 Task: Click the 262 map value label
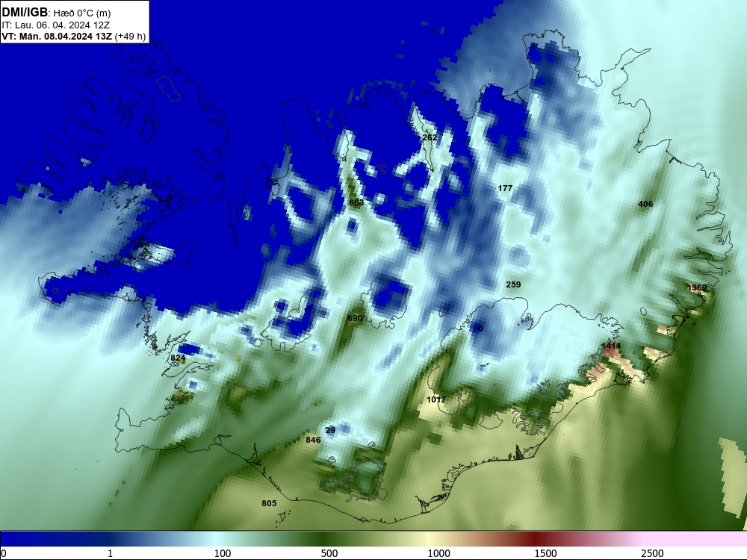click(430, 137)
